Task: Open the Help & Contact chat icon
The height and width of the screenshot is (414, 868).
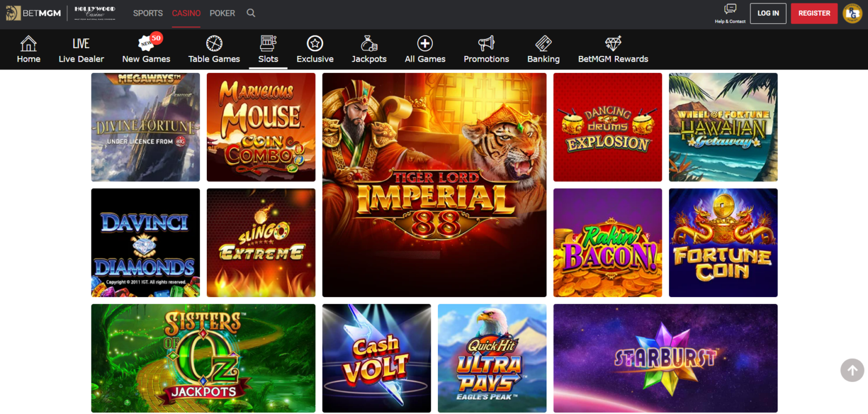Action: [730, 9]
